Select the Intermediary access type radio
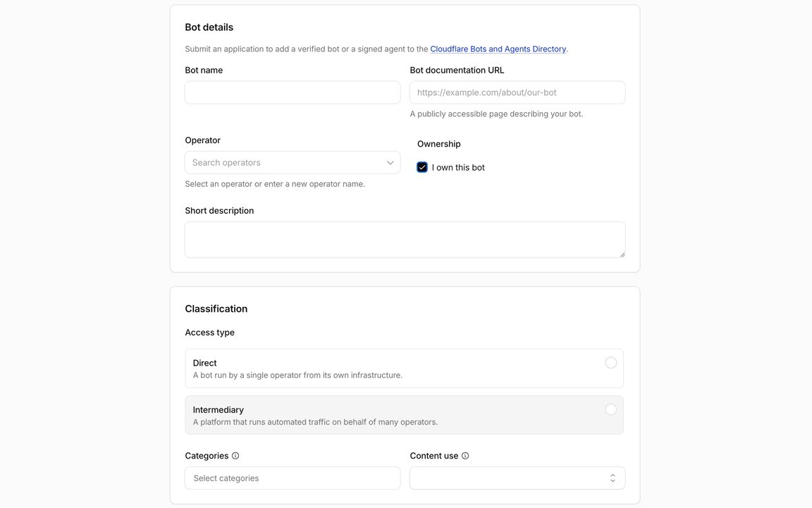 (x=611, y=409)
